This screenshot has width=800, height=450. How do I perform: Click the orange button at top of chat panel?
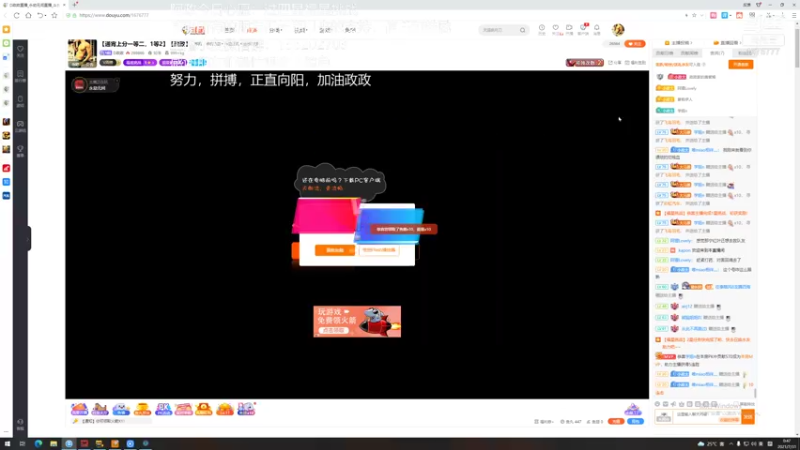[741, 65]
